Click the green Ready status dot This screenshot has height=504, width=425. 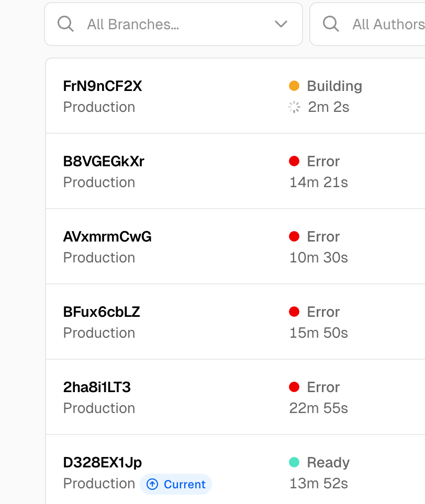click(x=294, y=462)
